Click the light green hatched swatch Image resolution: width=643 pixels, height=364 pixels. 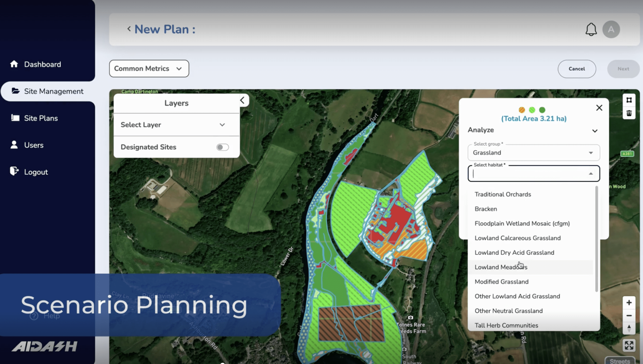coord(532,110)
